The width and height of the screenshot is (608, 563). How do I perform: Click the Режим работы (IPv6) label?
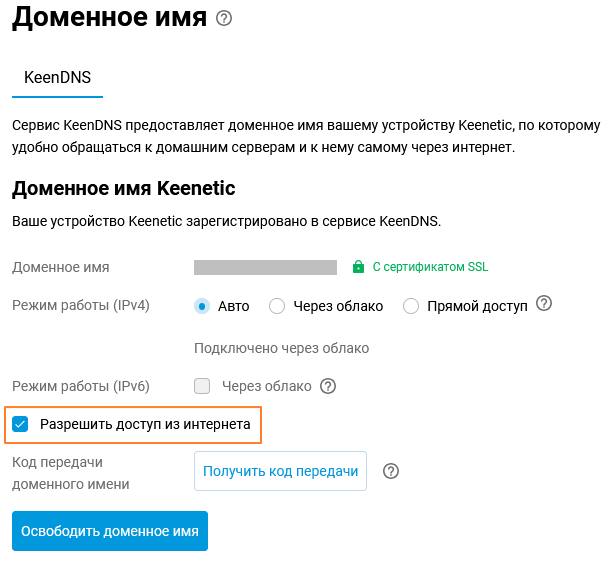pyautogui.click(x=80, y=385)
